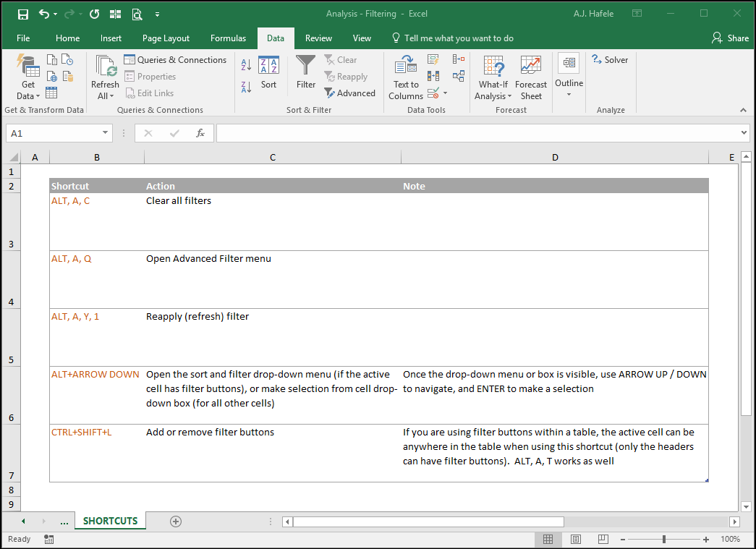Image resolution: width=756 pixels, height=549 pixels.
Task: Click the Relationships icon
Action: (459, 76)
